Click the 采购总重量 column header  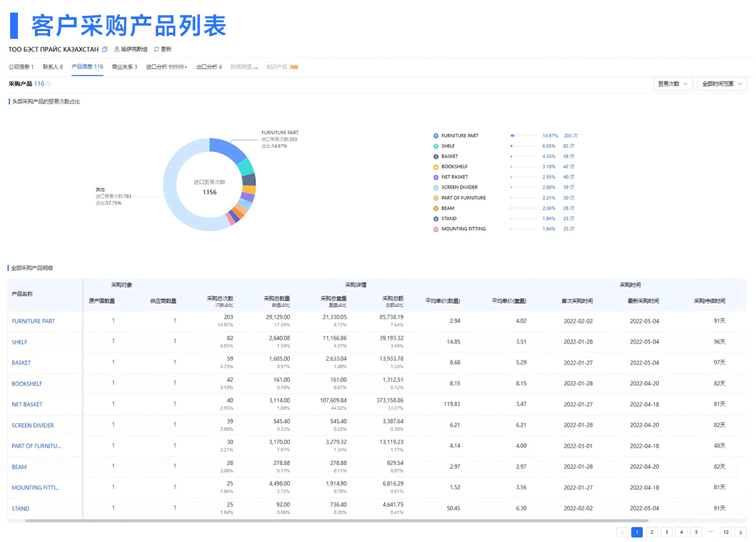[x=333, y=301]
